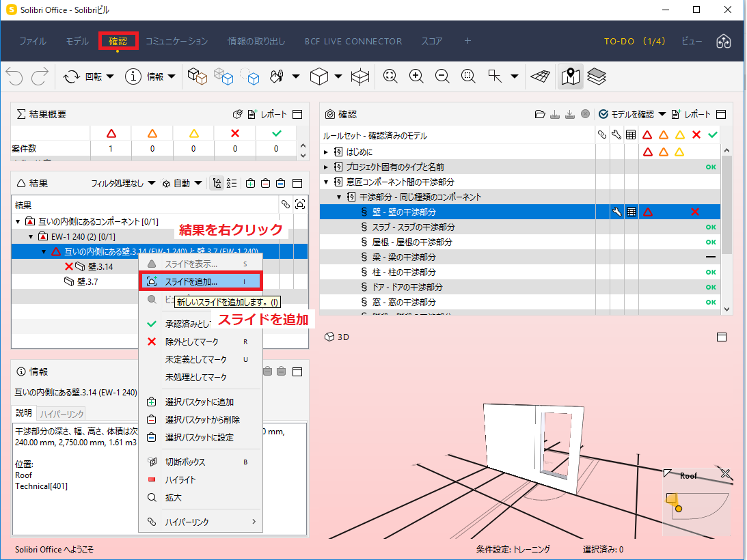Click the レポート button in 確認 panel

pos(691,114)
